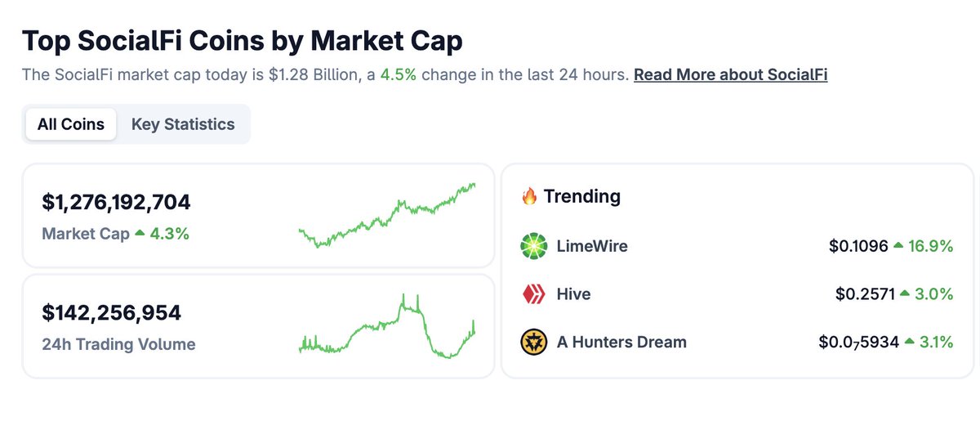
Task: Open the Hive trending coin name
Action: click(x=573, y=294)
